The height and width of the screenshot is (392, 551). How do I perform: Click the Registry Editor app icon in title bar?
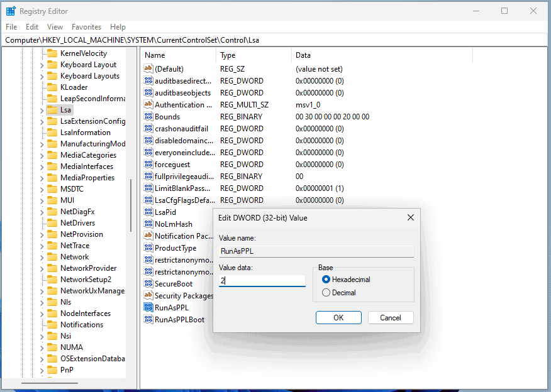point(11,11)
